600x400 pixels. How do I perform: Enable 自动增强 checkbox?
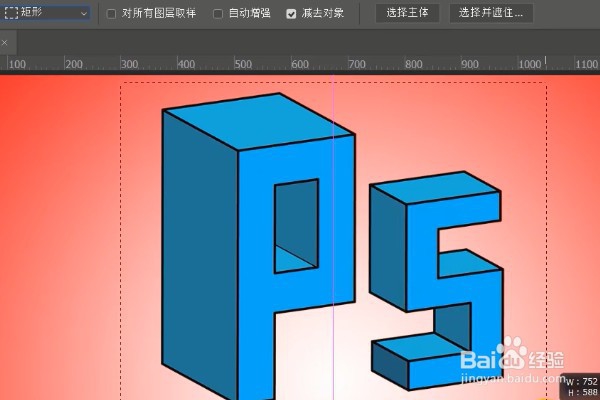[218, 14]
